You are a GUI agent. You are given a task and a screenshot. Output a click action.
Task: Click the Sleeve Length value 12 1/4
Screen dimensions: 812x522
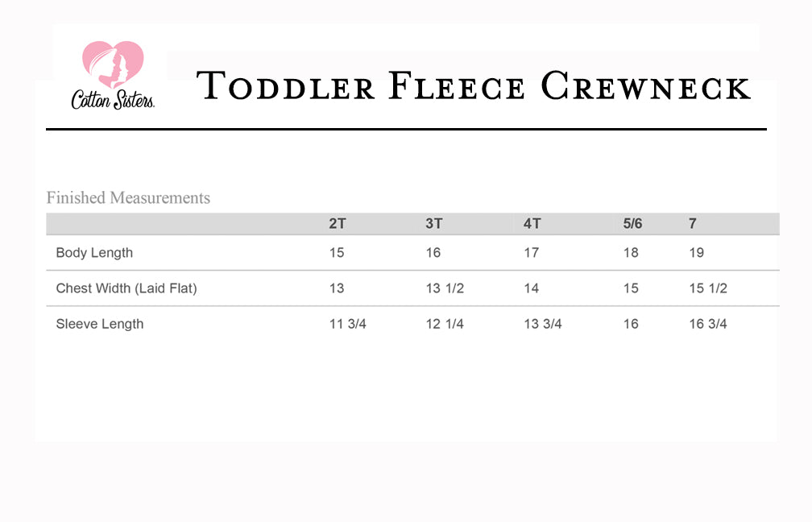pos(445,324)
